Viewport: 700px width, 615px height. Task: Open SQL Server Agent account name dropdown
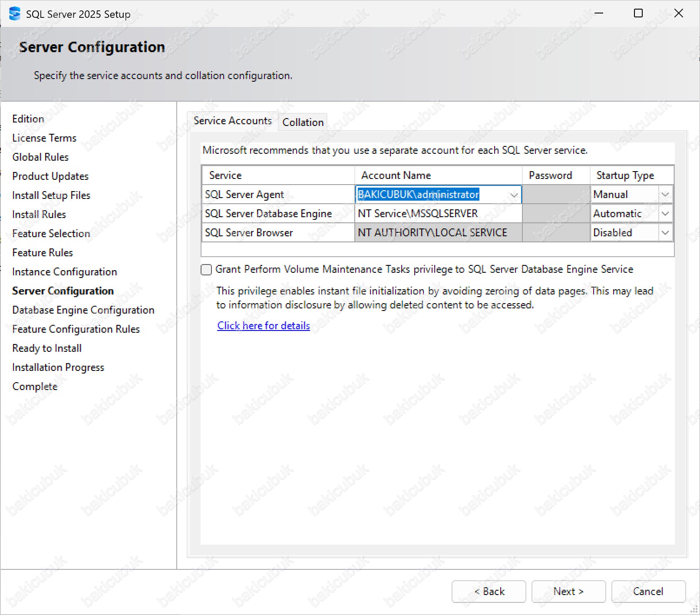514,195
